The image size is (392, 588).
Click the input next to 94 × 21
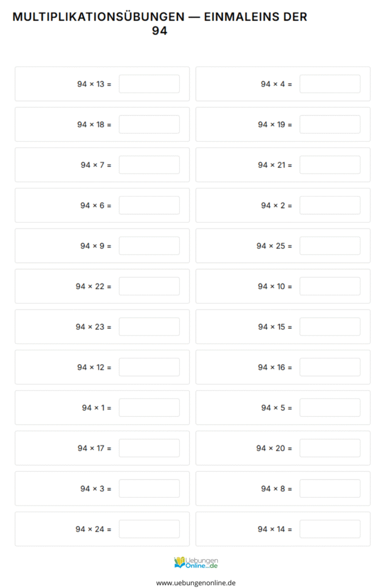(x=330, y=165)
